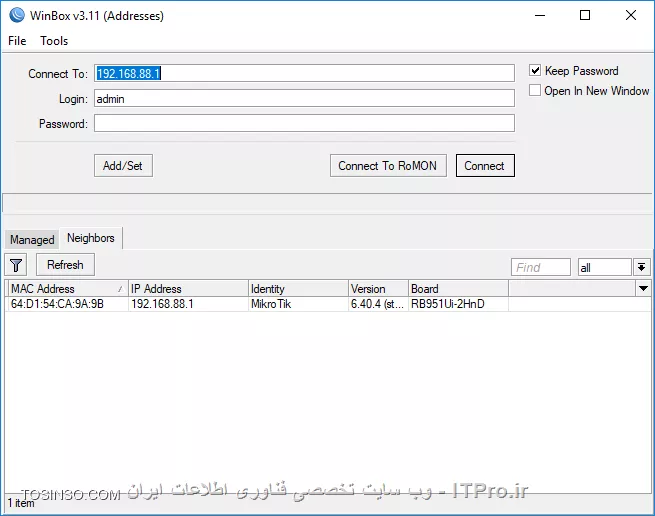This screenshot has height=516, width=655.
Task: Focus the Connect To address field
Action: [304, 73]
